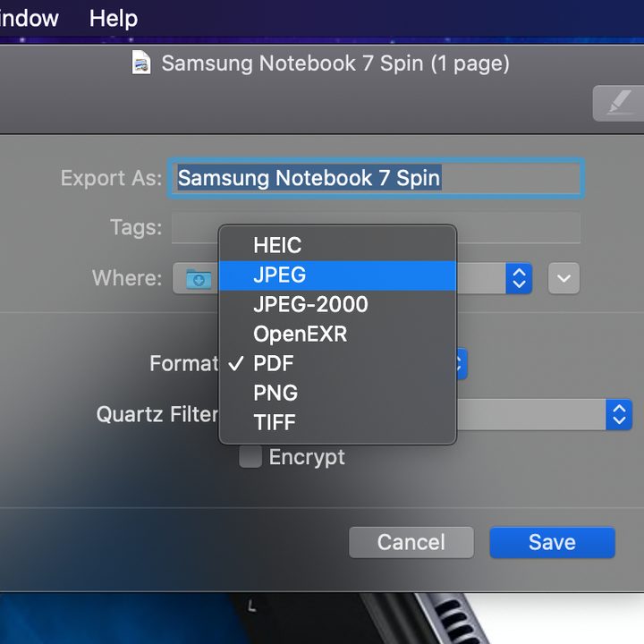Choose PNG from format list
Viewport: 644px width, 644px height.
pyautogui.click(x=337, y=393)
